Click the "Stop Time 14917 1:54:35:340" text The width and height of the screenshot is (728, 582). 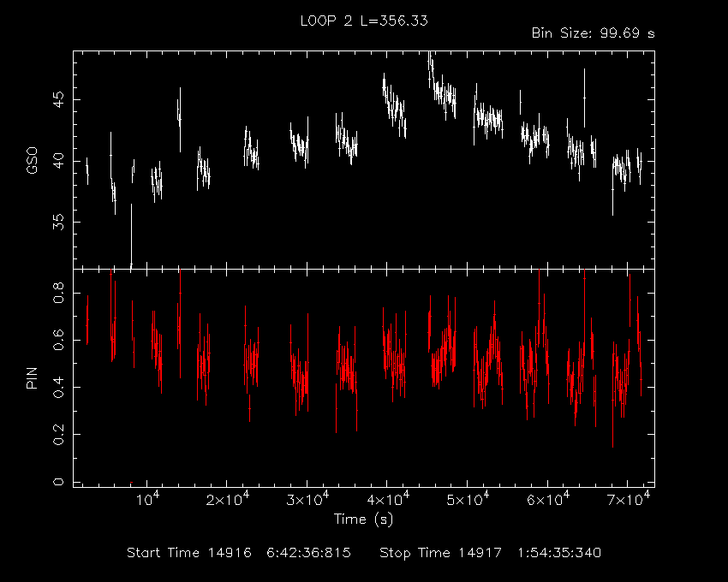[490, 553]
